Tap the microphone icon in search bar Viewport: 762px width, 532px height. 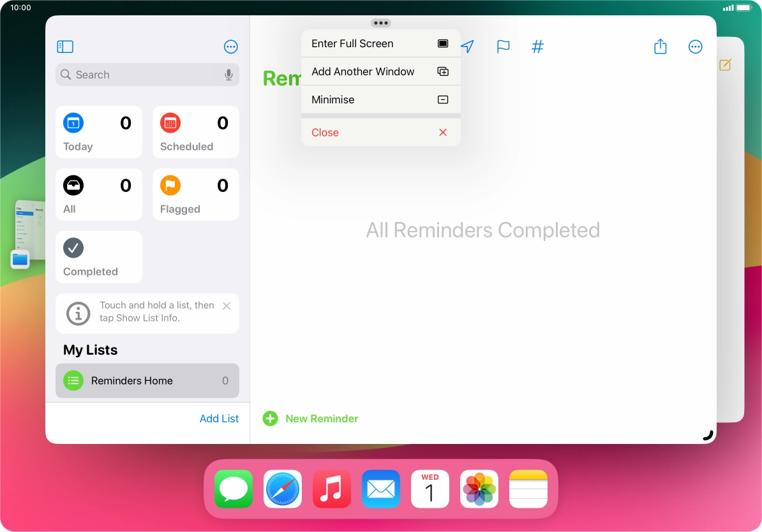tap(228, 75)
